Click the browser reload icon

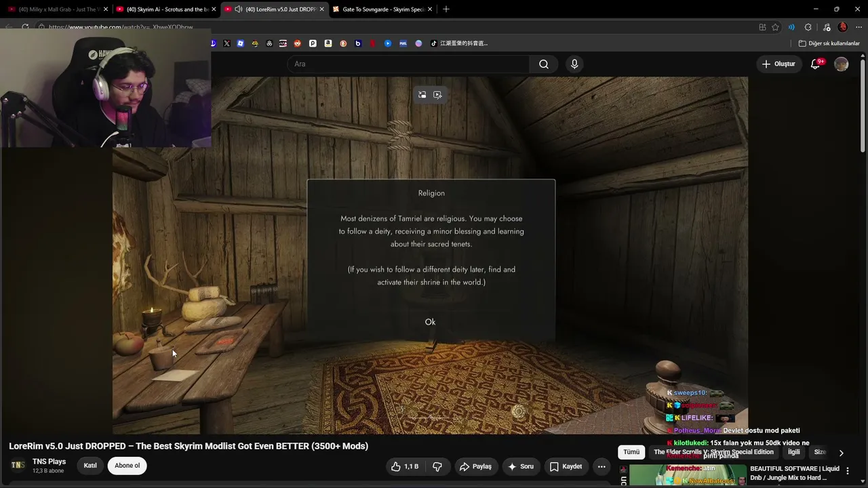[x=25, y=27]
